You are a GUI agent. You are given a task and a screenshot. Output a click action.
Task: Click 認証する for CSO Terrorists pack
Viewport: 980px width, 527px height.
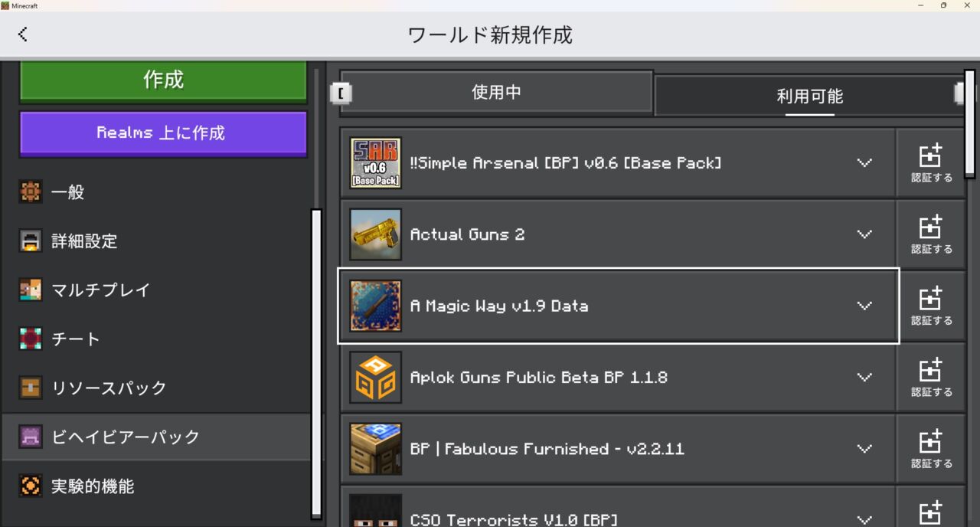tap(931, 514)
